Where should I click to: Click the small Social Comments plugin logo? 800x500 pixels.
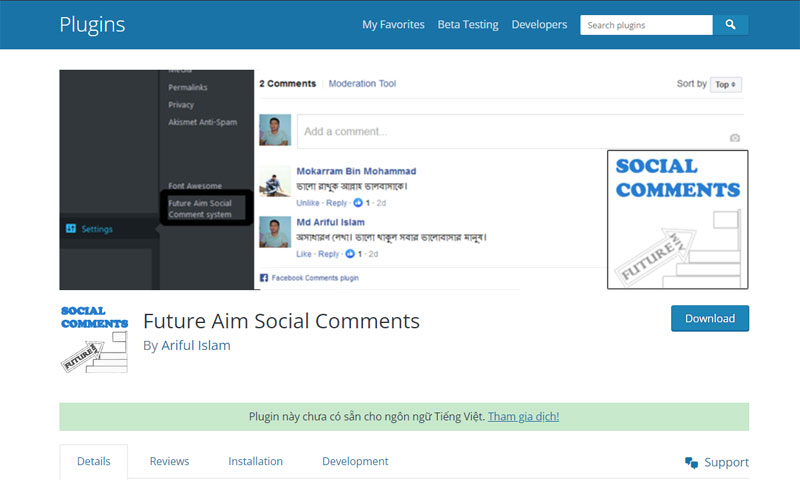pyautogui.click(x=94, y=339)
